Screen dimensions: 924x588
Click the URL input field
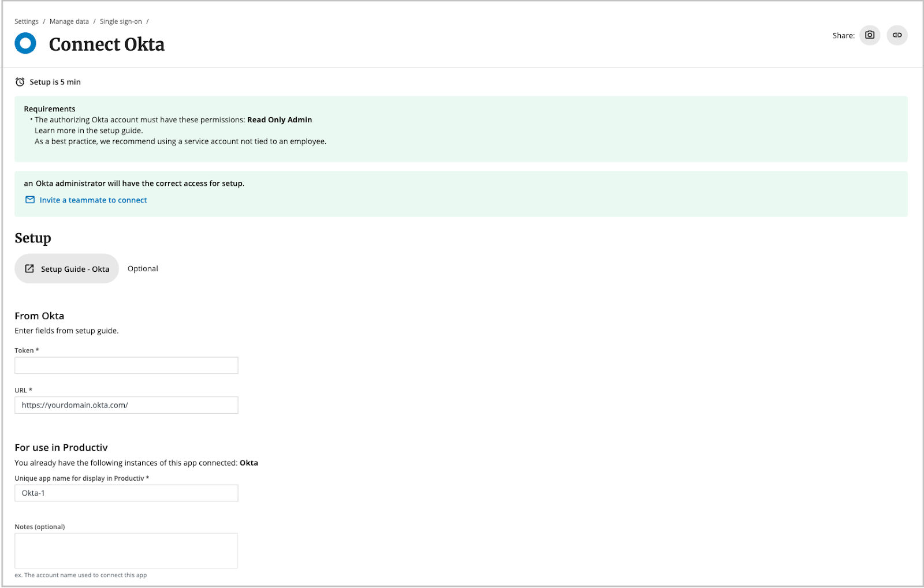click(126, 405)
